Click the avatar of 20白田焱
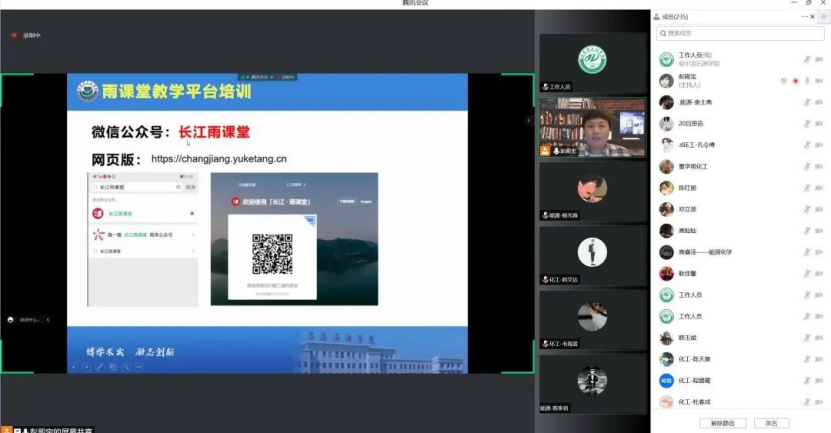Viewport: 831px width, 433px height. 666,123
